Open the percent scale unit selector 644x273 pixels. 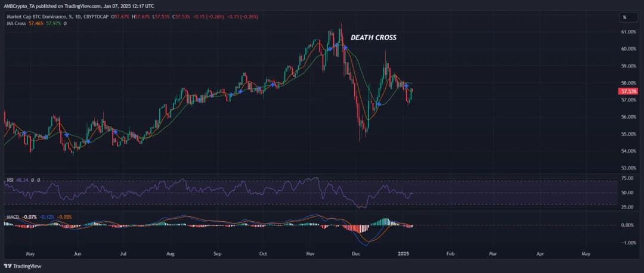624,17
